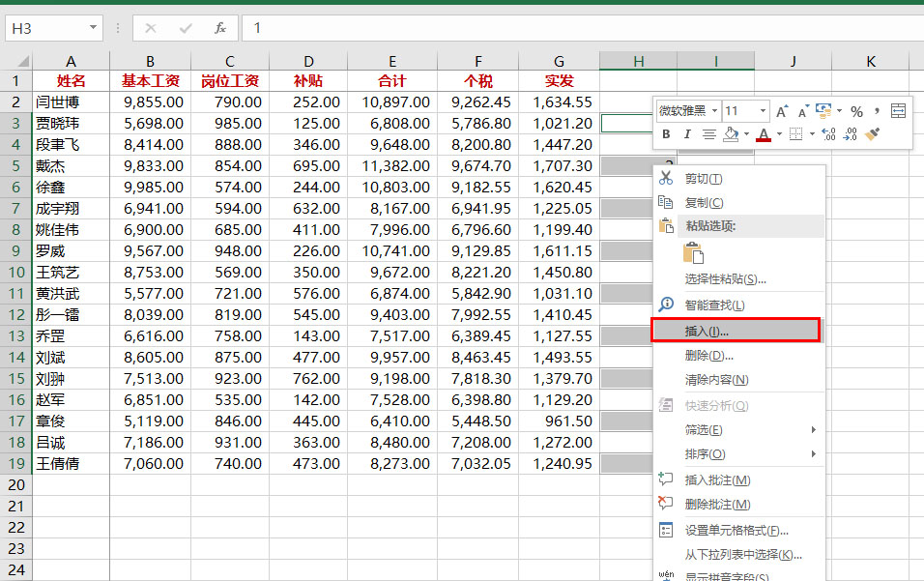
Task: Expand fill color dropdown arrow
Action: [x=746, y=134]
